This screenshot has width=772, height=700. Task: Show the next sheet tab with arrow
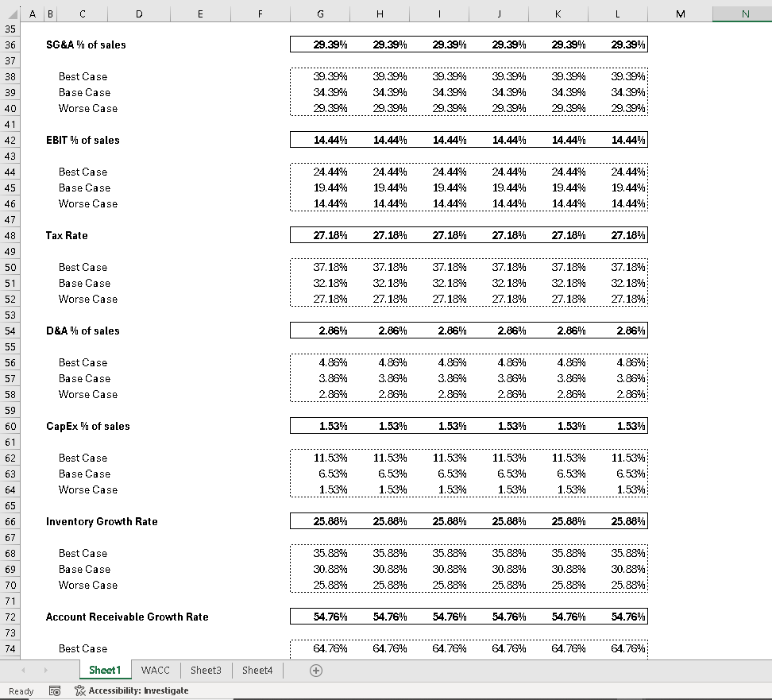(45, 671)
